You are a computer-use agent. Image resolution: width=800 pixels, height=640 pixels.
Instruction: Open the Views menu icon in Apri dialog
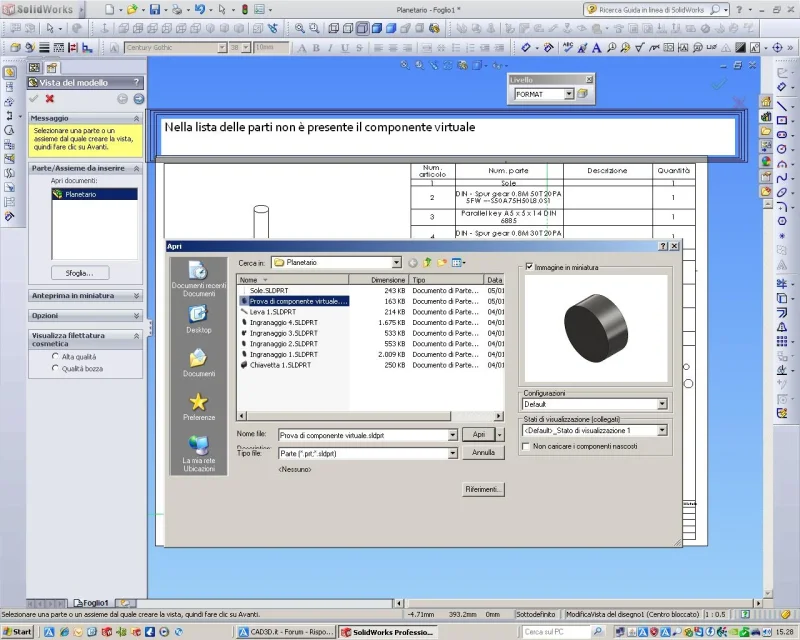(x=458, y=262)
